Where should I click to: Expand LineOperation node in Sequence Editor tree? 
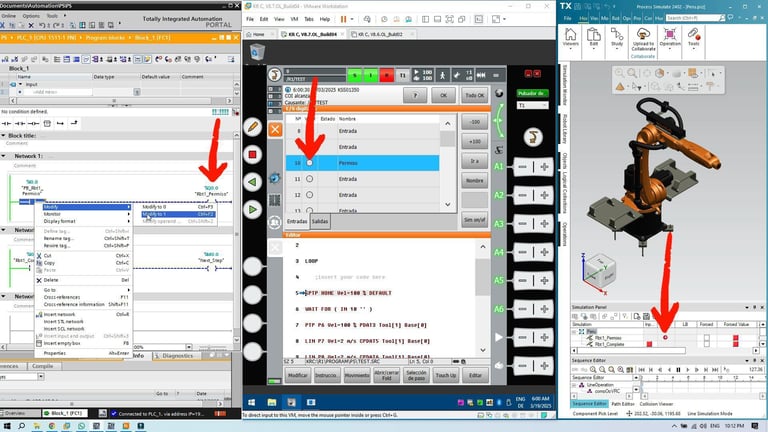pyautogui.click(x=574, y=385)
